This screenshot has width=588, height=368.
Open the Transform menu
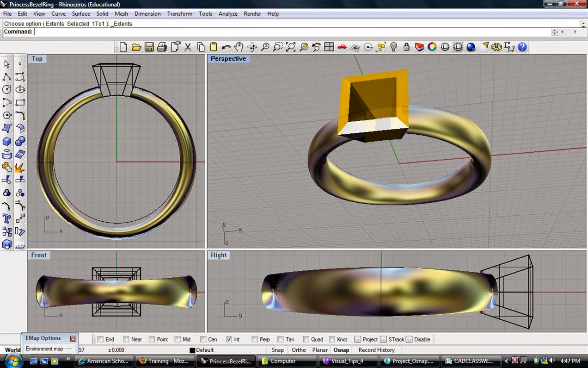[x=179, y=13]
